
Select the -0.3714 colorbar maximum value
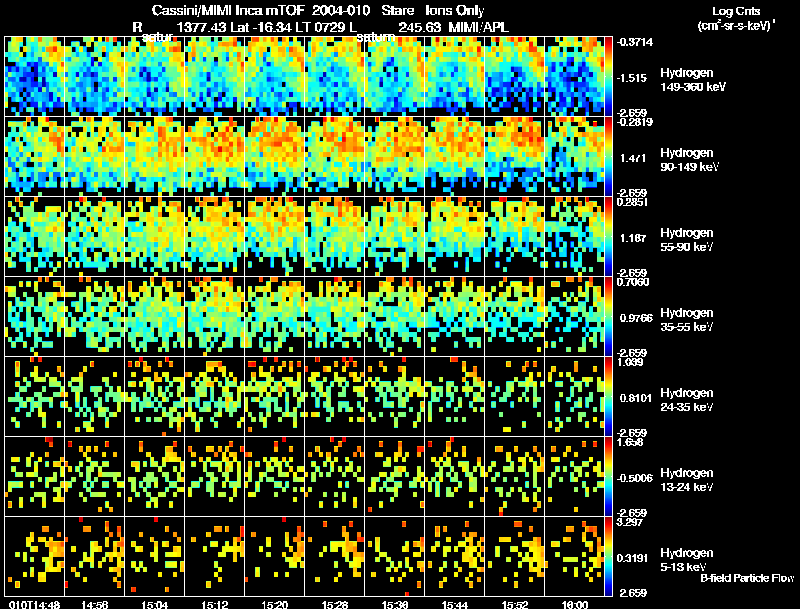point(635,42)
